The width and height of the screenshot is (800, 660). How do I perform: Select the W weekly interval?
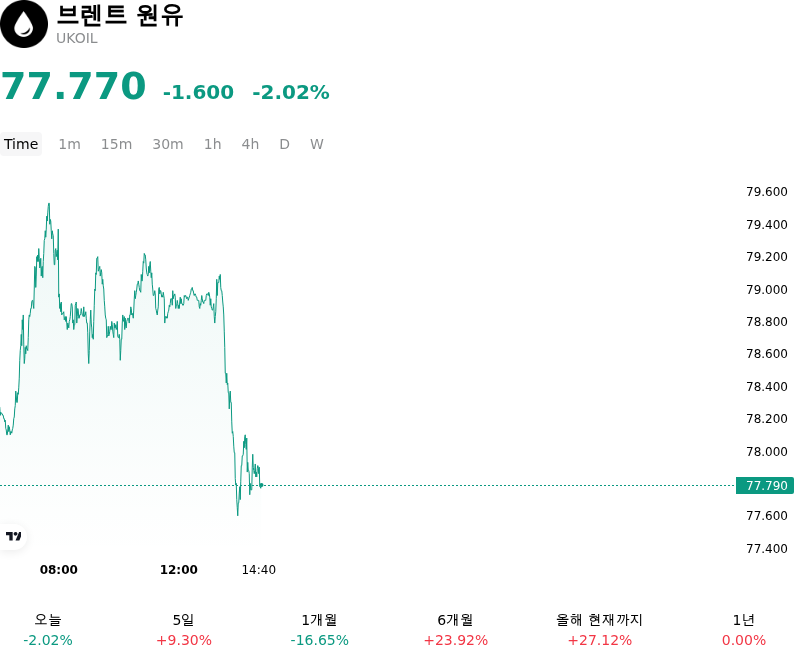[316, 144]
